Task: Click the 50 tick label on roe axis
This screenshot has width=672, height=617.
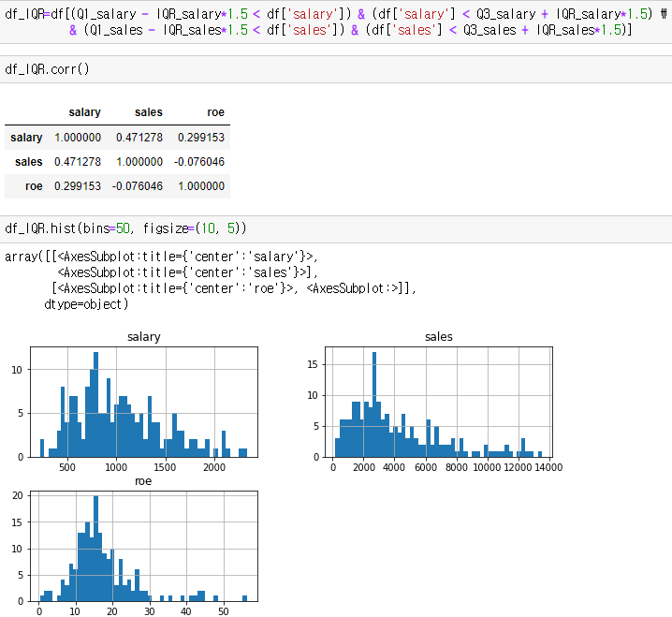Action: pos(224,611)
